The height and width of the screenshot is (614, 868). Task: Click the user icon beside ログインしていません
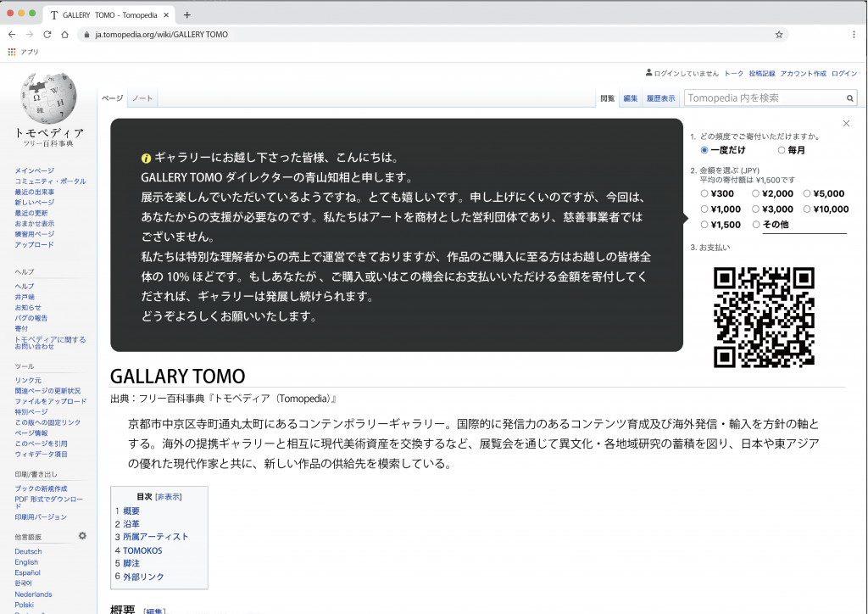point(648,73)
